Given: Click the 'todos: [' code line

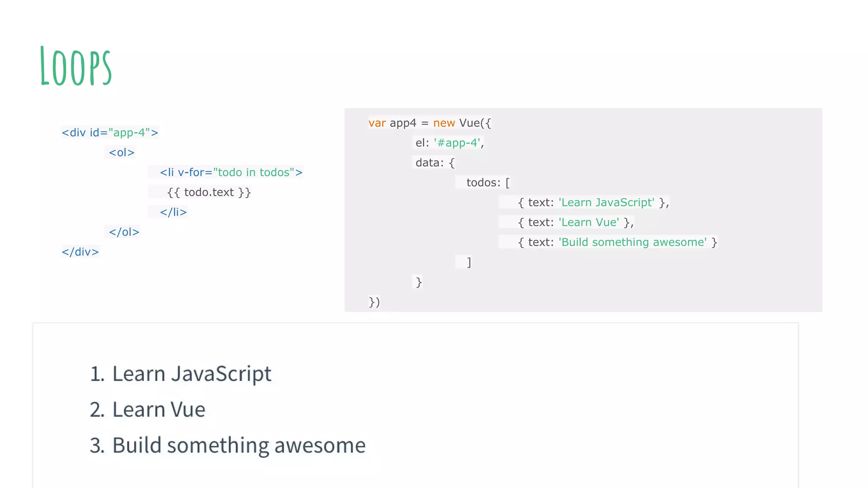Looking at the screenshot, I should (488, 183).
